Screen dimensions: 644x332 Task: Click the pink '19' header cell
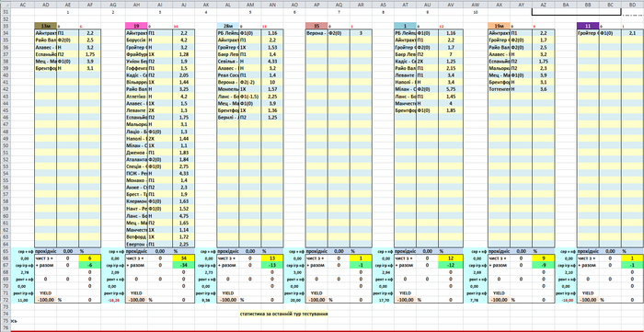[136, 26]
